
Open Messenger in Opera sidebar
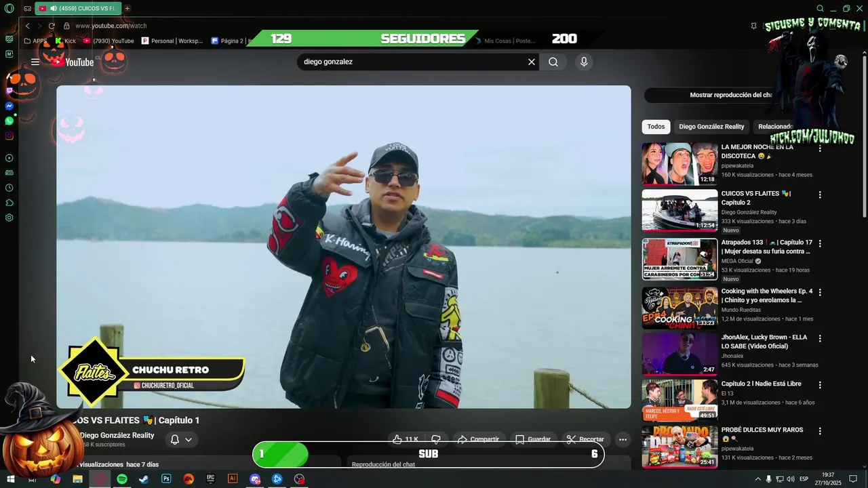point(9,106)
